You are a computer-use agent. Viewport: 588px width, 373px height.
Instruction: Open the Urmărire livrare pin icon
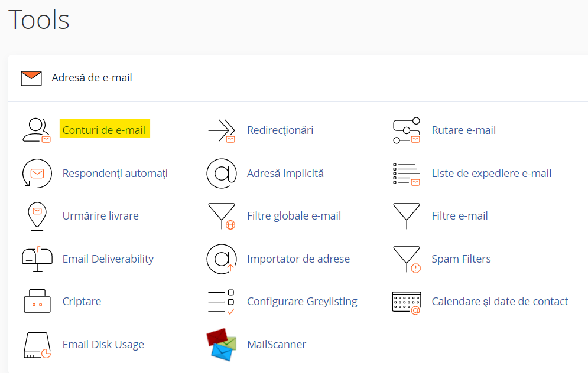[37, 216]
